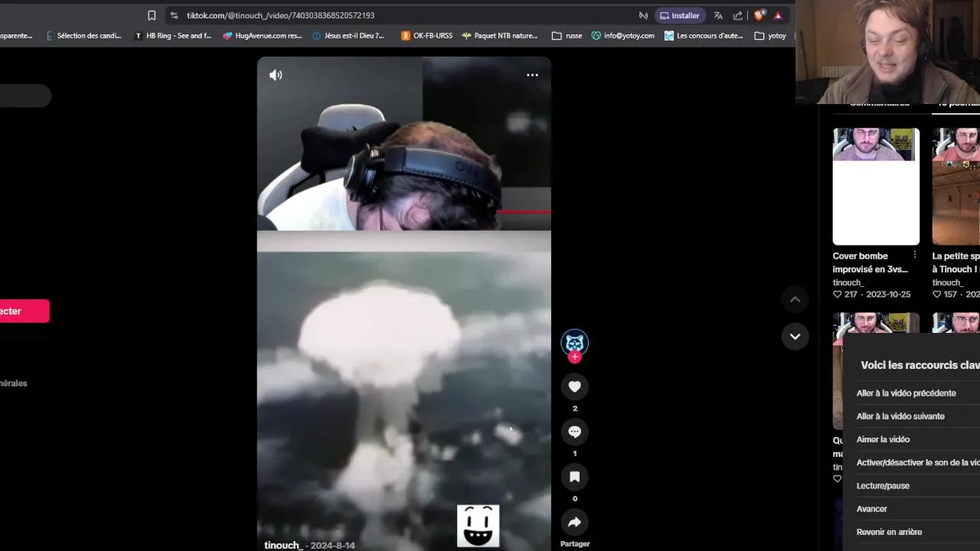Image resolution: width=980 pixels, height=551 pixels.
Task: Click the tinouch_ username below the video
Action: pyautogui.click(x=283, y=545)
